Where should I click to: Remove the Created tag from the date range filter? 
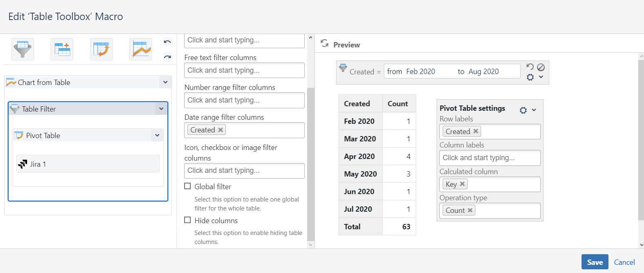pos(221,130)
